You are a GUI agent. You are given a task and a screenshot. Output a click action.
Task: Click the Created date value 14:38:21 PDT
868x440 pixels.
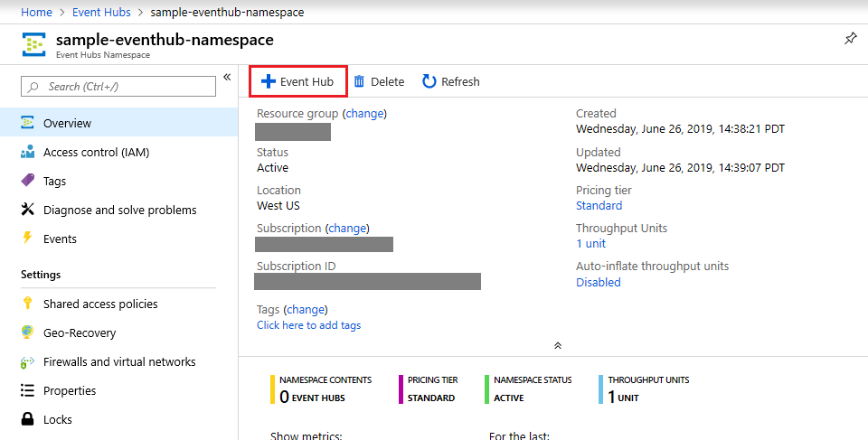pyautogui.click(x=680, y=129)
